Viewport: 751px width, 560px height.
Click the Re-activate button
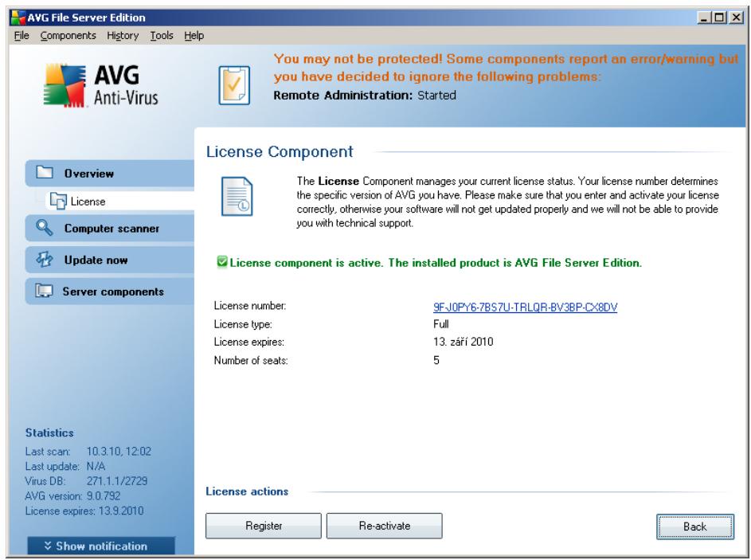[x=384, y=526]
